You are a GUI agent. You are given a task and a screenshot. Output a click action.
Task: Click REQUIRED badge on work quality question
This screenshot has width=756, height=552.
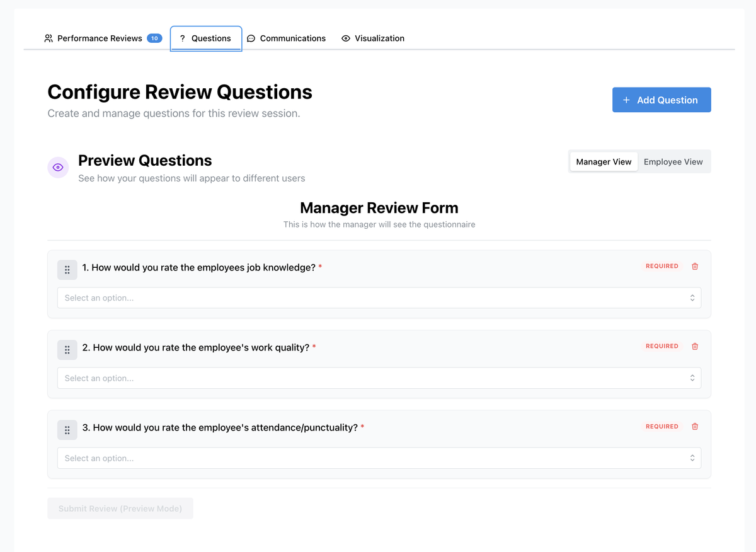click(661, 347)
